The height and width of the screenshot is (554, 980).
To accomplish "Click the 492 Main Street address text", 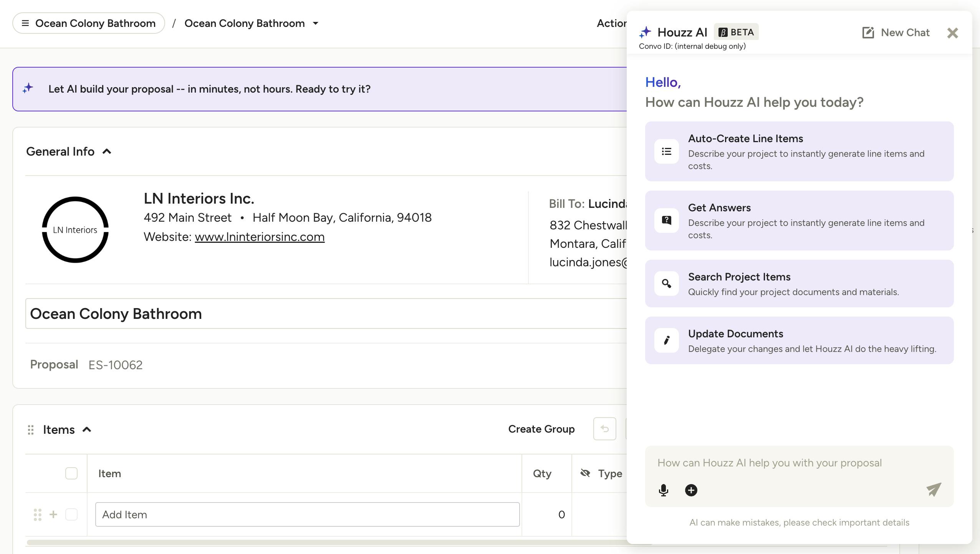I will coord(187,218).
